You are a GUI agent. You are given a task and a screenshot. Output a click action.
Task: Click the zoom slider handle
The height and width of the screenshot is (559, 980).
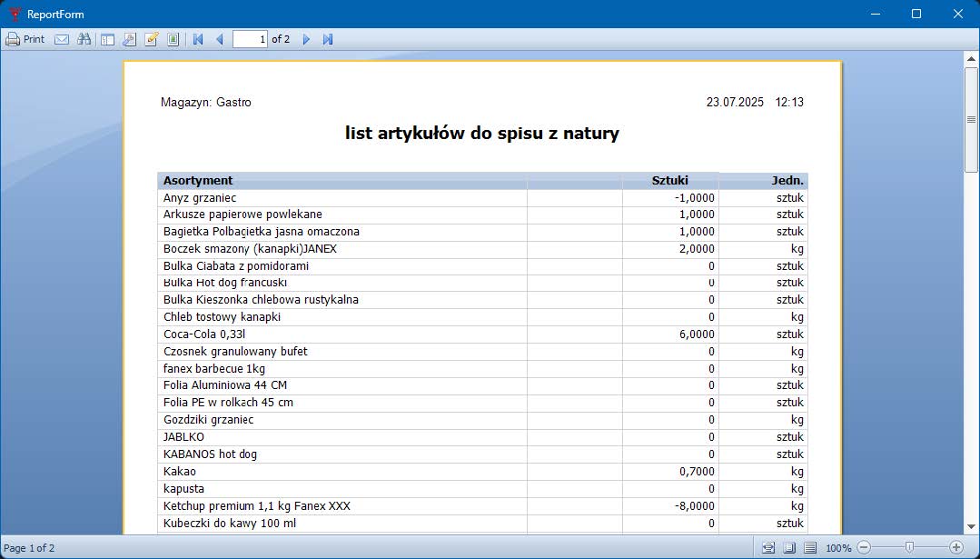pos(909,548)
